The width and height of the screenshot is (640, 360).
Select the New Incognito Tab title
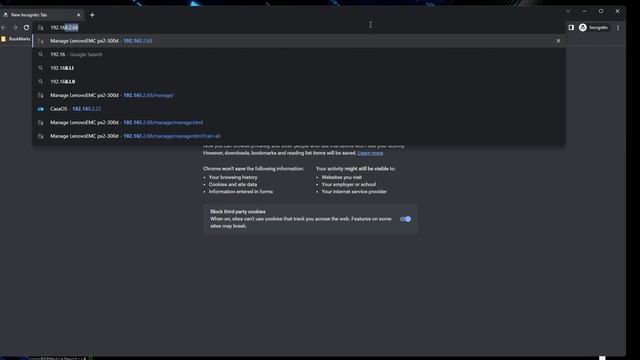(29, 15)
